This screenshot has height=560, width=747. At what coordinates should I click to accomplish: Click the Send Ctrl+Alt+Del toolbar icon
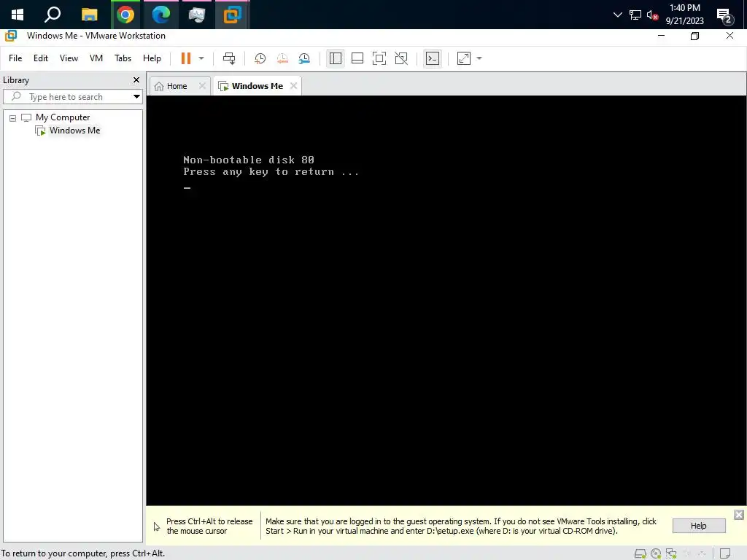(229, 58)
